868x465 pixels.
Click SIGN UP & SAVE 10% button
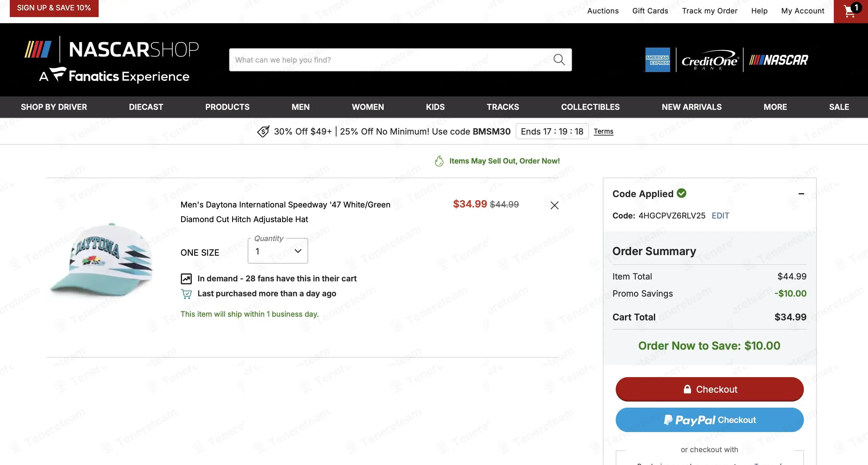pos(54,8)
